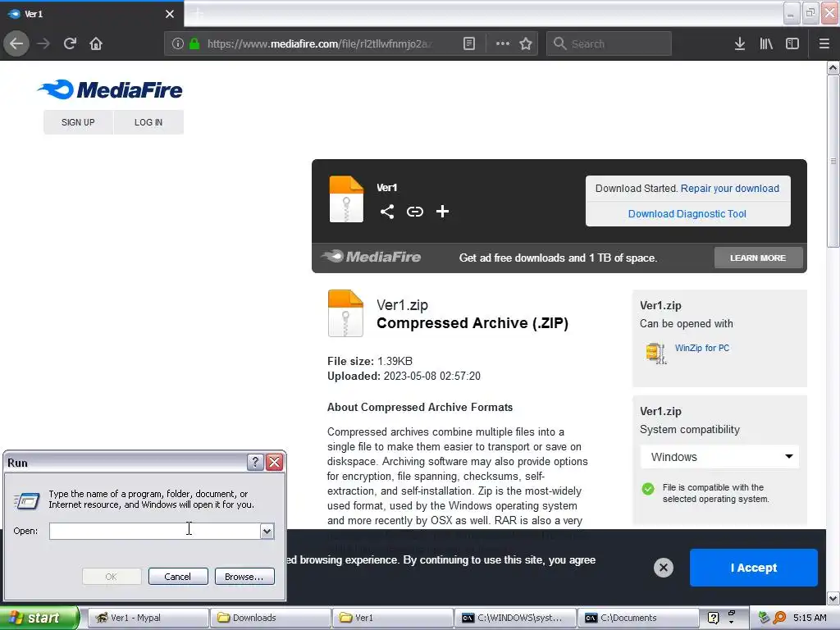Screen dimensions: 840x630
Task: Click the page scrollbar up arrow
Action: pos(833,67)
